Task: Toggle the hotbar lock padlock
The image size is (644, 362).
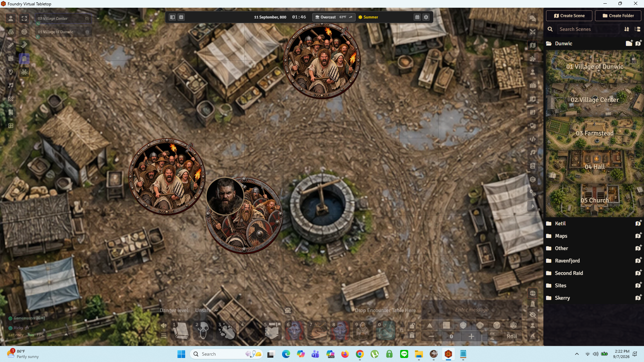Action: [x=412, y=325]
